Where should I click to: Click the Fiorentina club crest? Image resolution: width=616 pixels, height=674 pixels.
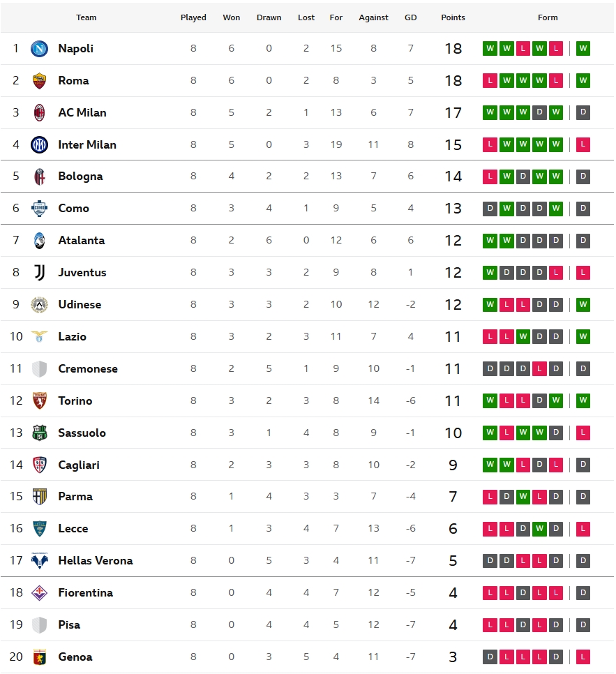[x=39, y=593]
